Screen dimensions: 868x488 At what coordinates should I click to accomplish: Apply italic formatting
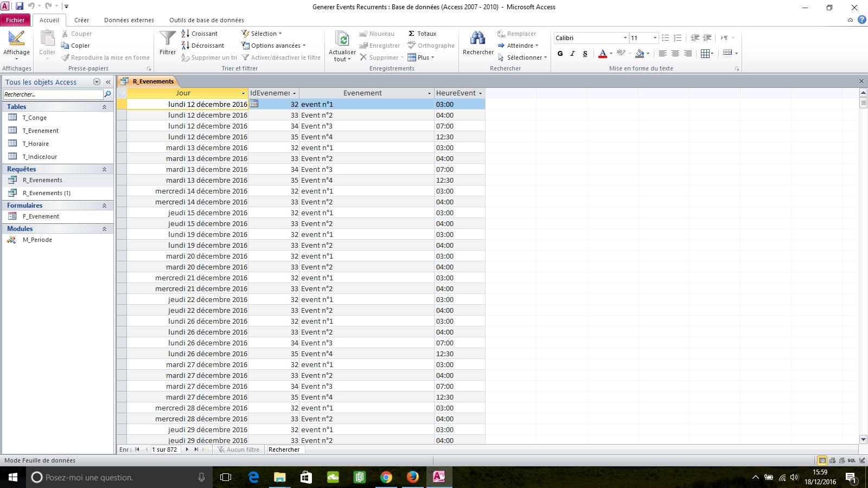pyautogui.click(x=572, y=53)
